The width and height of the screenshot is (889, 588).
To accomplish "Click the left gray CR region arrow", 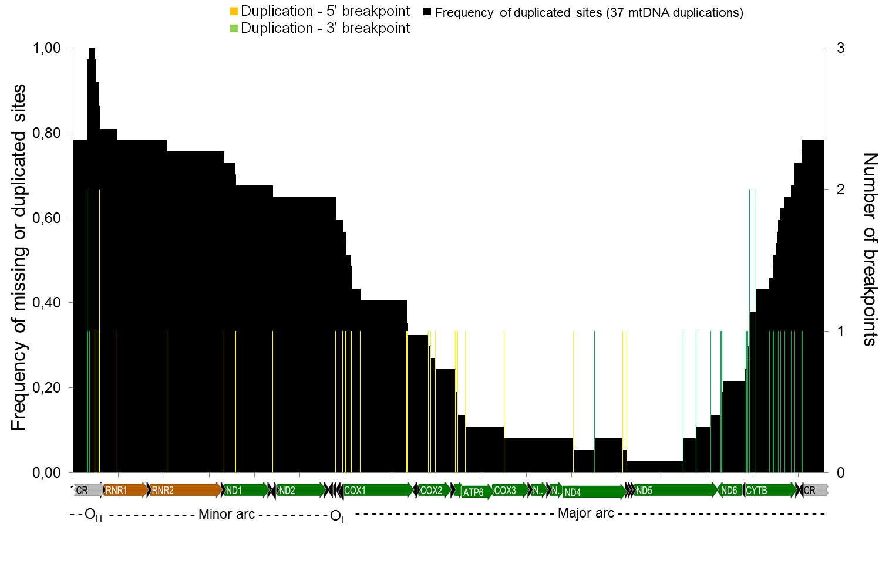I will pyautogui.click(x=87, y=490).
